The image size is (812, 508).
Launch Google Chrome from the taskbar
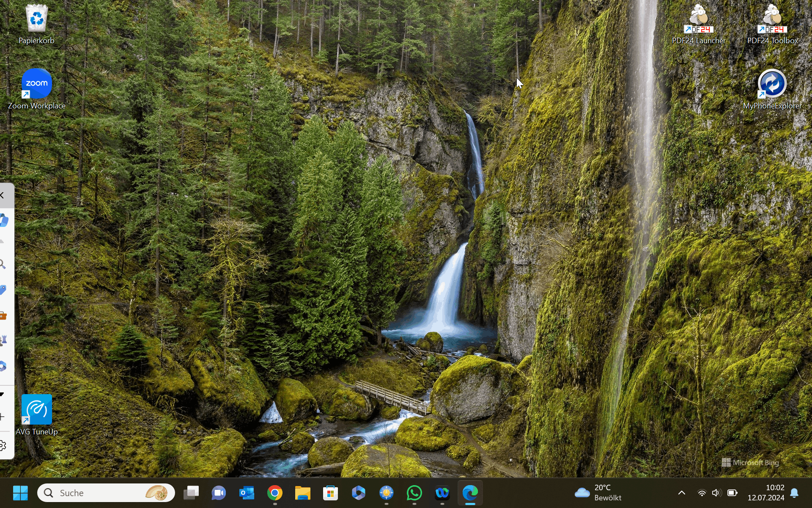[x=275, y=493]
